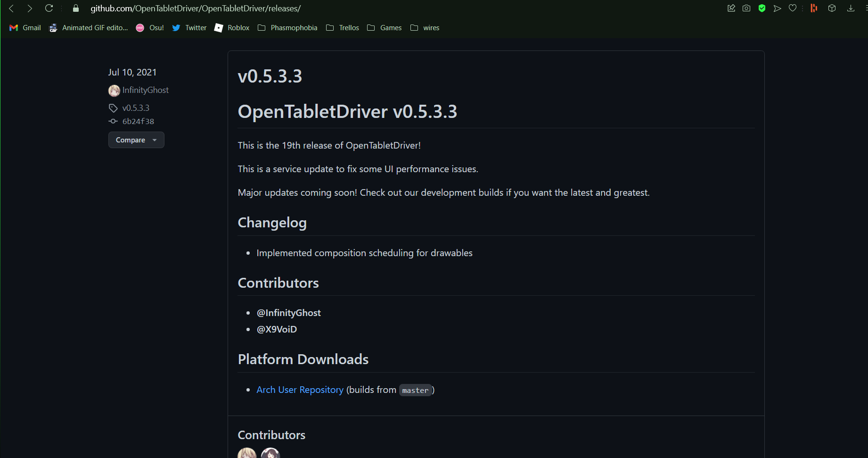Open the Arch User Repository link

click(x=300, y=390)
